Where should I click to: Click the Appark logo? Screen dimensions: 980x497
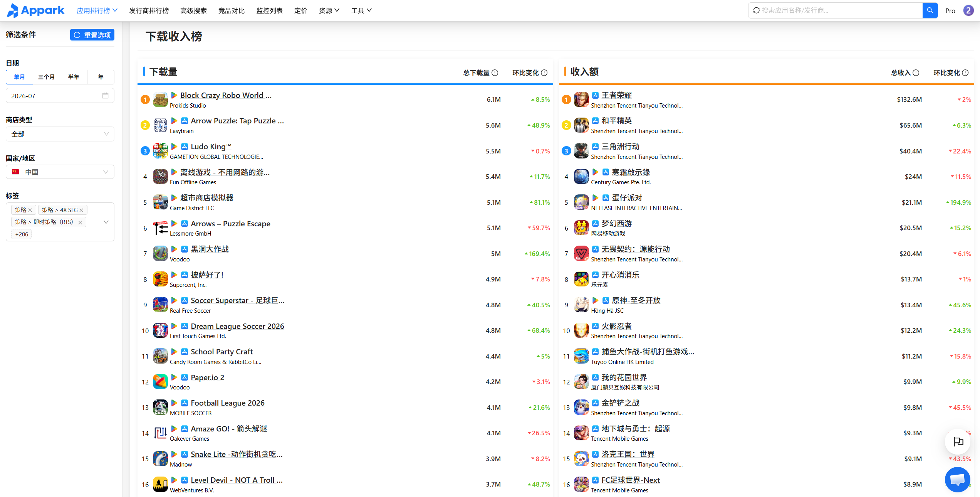(35, 10)
